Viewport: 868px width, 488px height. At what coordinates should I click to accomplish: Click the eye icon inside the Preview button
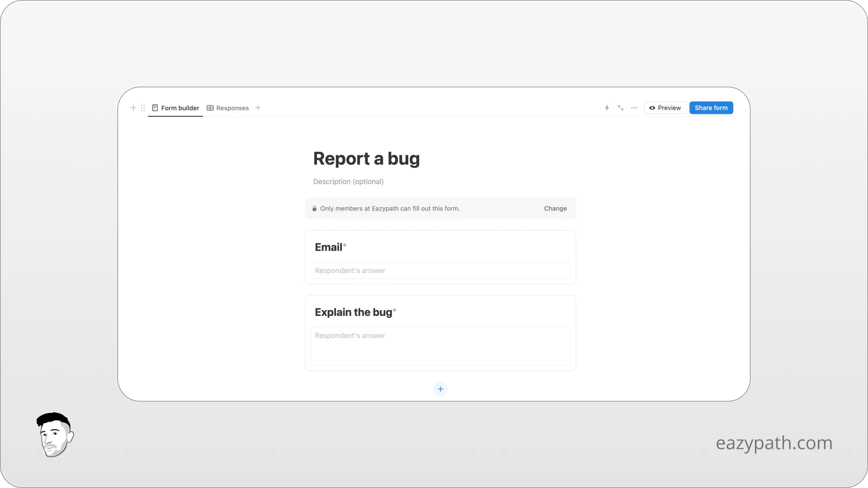tap(652, 108)
